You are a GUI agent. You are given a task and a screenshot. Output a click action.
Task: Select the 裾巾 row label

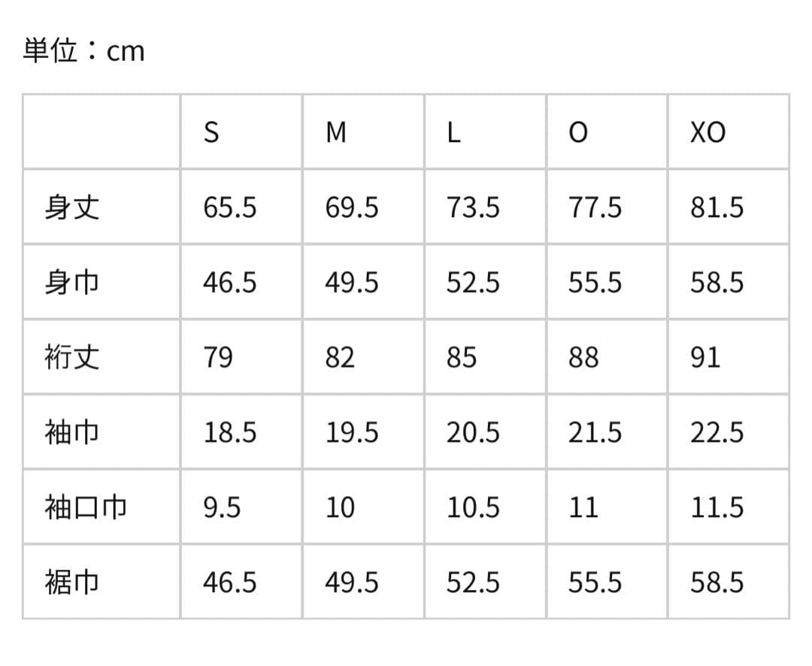[x=71, y=583]
